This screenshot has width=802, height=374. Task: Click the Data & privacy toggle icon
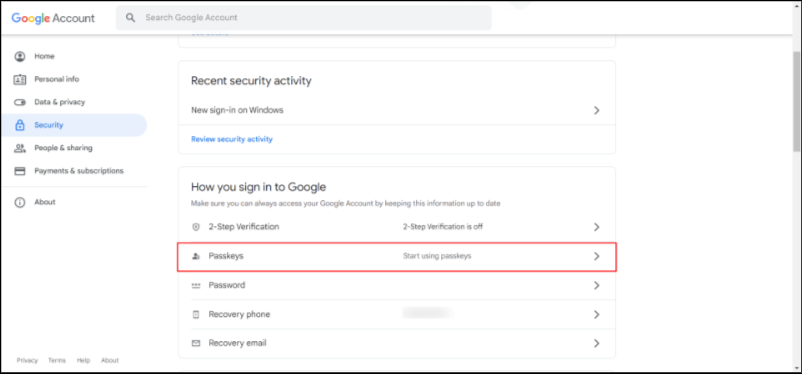20,102
